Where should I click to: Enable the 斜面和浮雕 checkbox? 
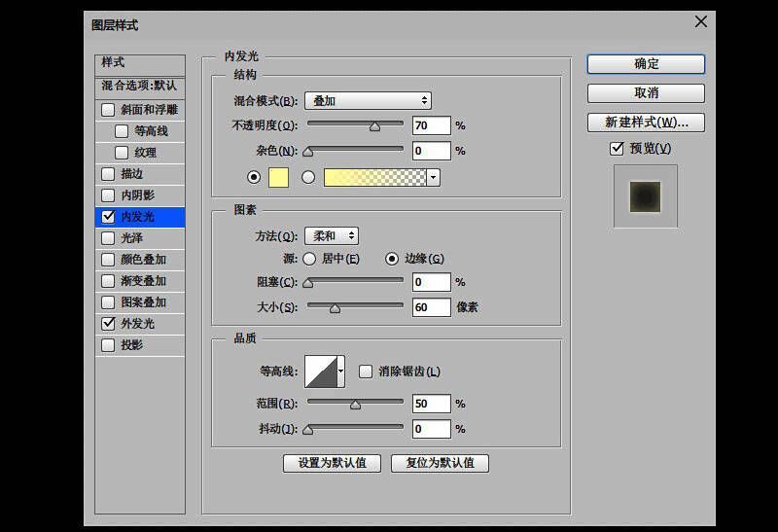pos(108,110)
